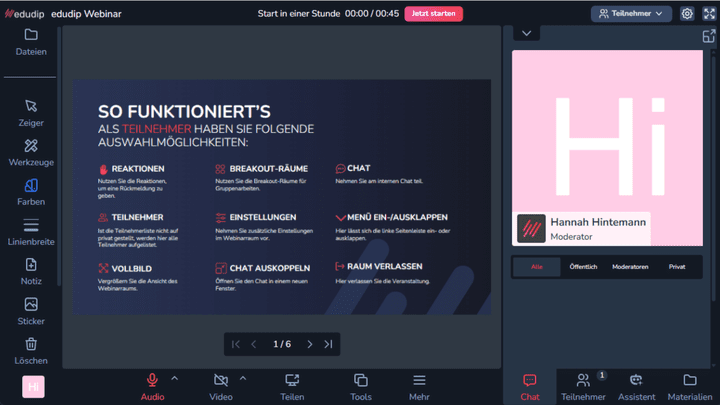This screenshot has height=405, width=720.
Task: Click the Löschen trash tool
Action: [x=31, y=351]
